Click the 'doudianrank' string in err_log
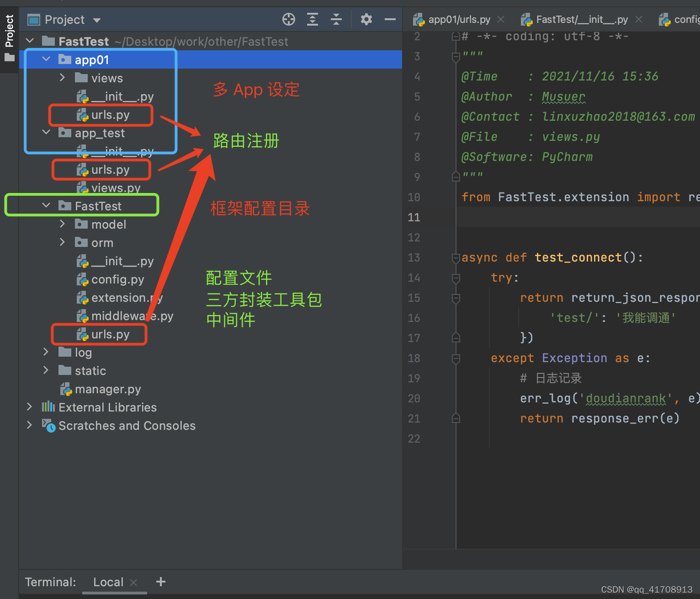Viewport: 700px width, 599px height. [x=626, y=398]
